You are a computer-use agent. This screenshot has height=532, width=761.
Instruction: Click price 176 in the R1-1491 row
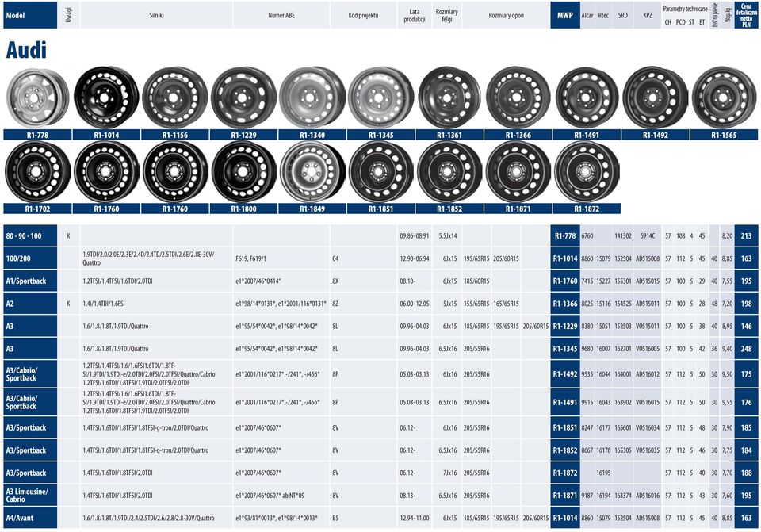pyautogui.click(x=747, y=402)
